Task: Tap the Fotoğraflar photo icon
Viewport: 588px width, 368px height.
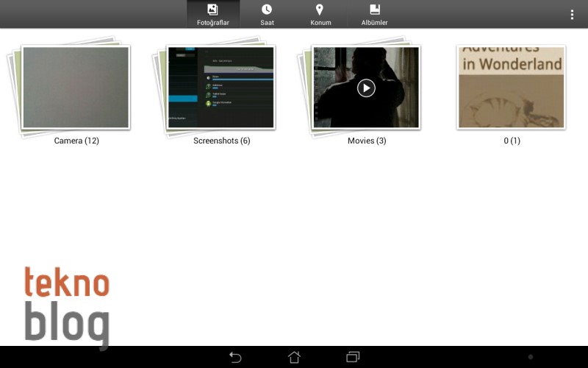Action: tap(213, 10)
